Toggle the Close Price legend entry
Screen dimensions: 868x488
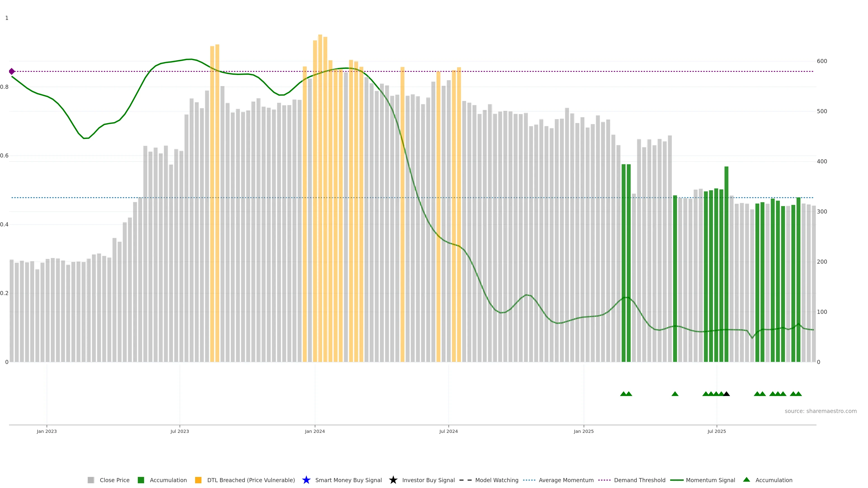[x=115, y=480]
